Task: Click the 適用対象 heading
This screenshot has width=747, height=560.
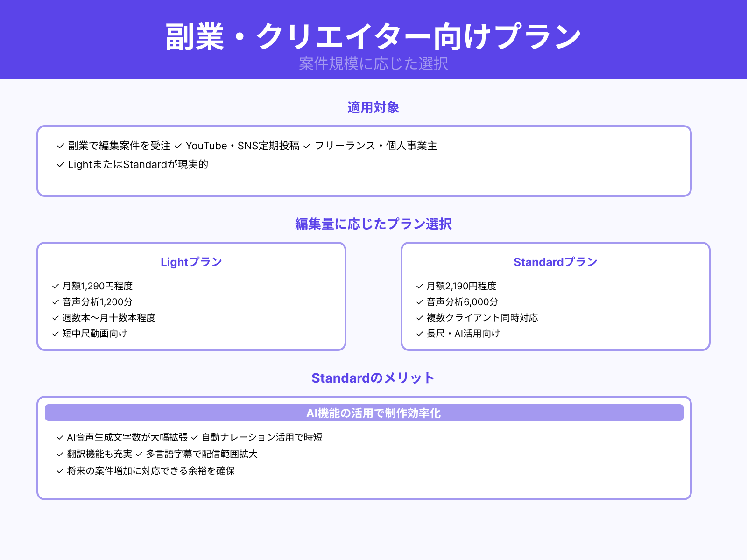Action: pos(373,107)
